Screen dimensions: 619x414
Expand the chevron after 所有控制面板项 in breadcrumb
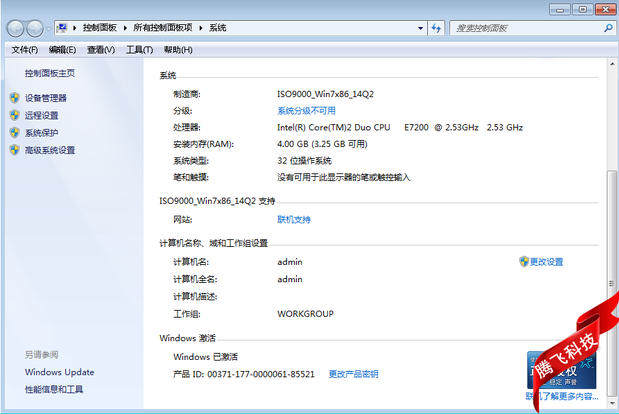pyautogui.click(x=201, y=28)
